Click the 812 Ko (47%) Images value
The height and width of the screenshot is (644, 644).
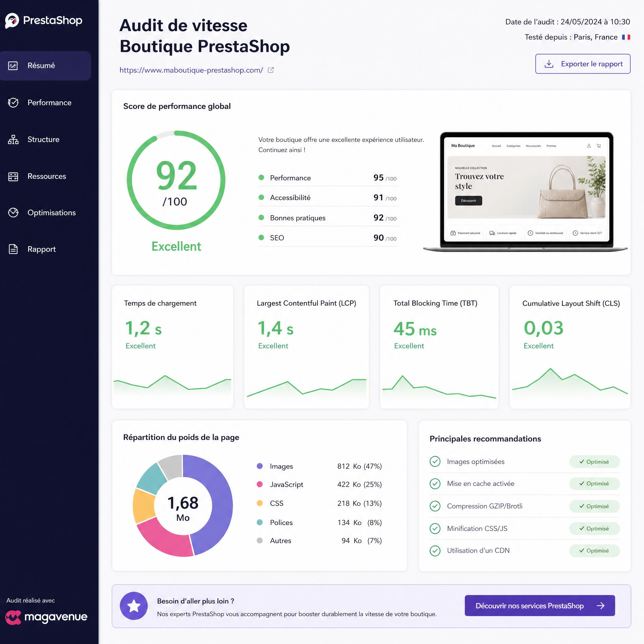359,466
